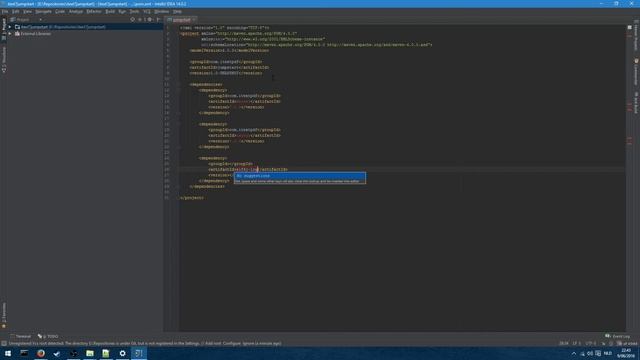The width and height of the screenshot is (640, 360).
Task: Open the command prompt taskbar icon
Action: point(24,353)
